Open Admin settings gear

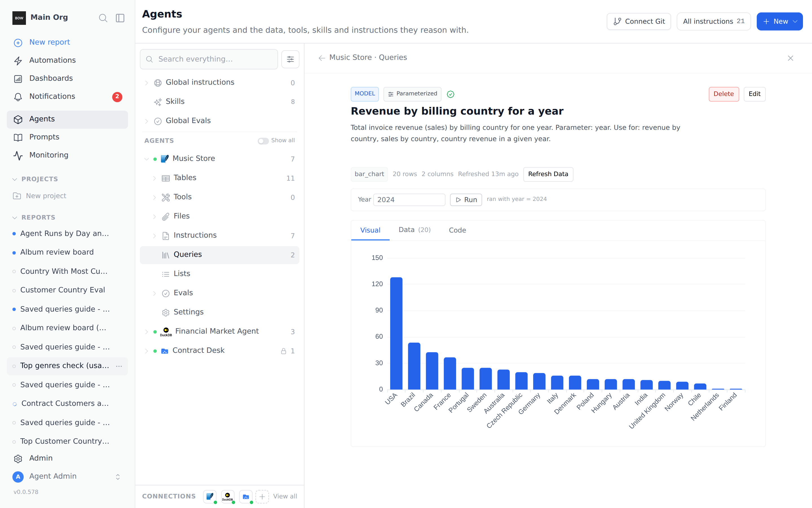(x=18, y=459)
